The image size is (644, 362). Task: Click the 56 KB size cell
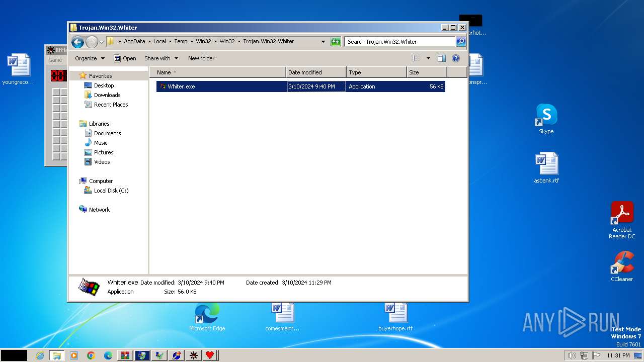436,86
